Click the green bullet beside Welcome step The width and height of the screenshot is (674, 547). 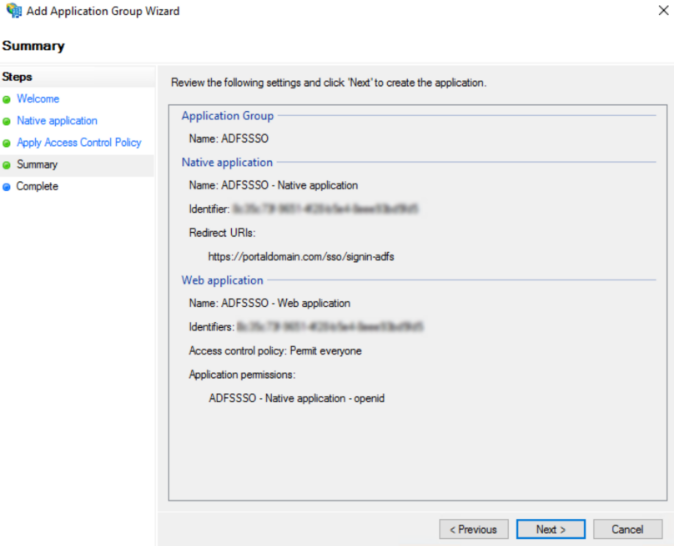pyautogui.click(x=7, y=99)
